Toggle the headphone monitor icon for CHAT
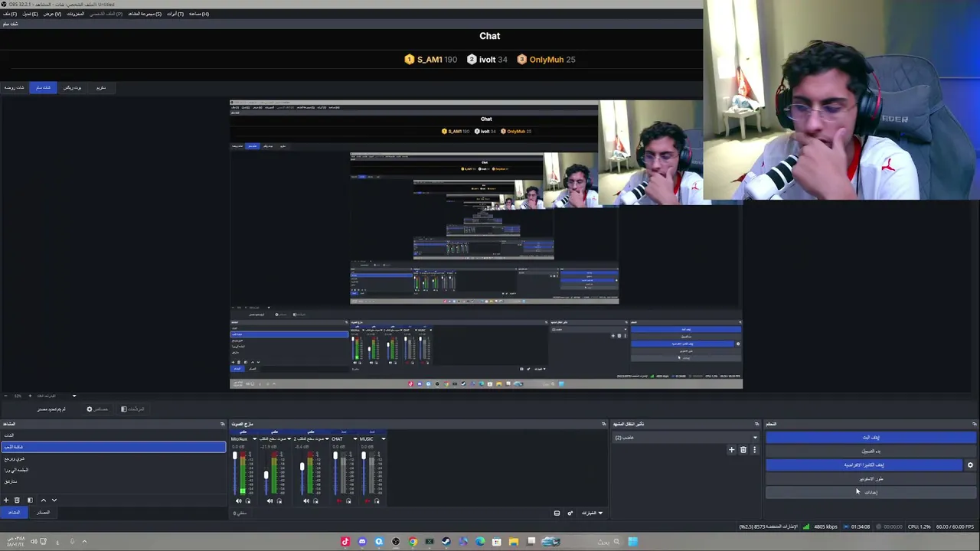The image size is (980, 551). tap(348, 501)
